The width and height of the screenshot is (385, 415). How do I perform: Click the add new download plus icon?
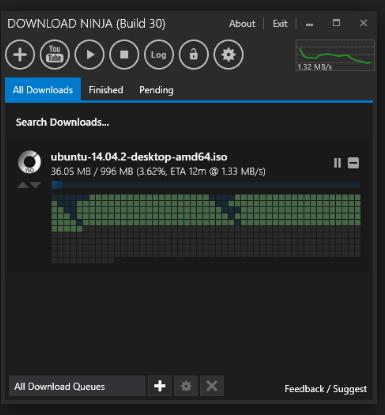(x=20, y=55)
